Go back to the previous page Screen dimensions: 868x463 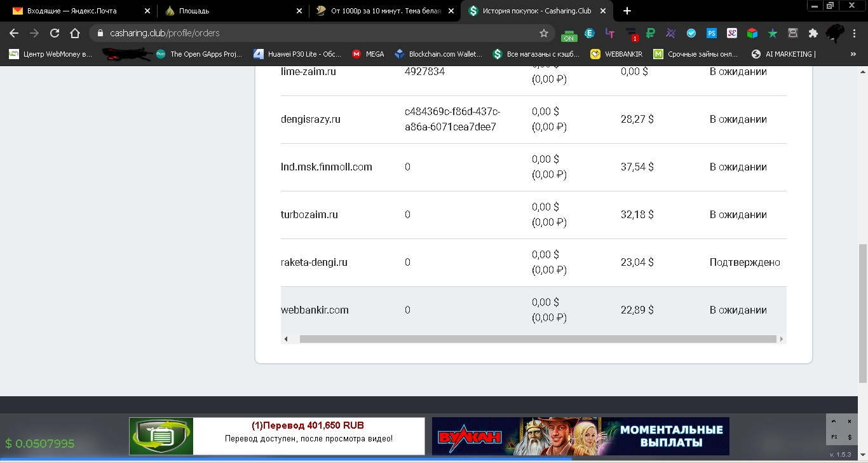pyautogui.click(x=14, y=33)
